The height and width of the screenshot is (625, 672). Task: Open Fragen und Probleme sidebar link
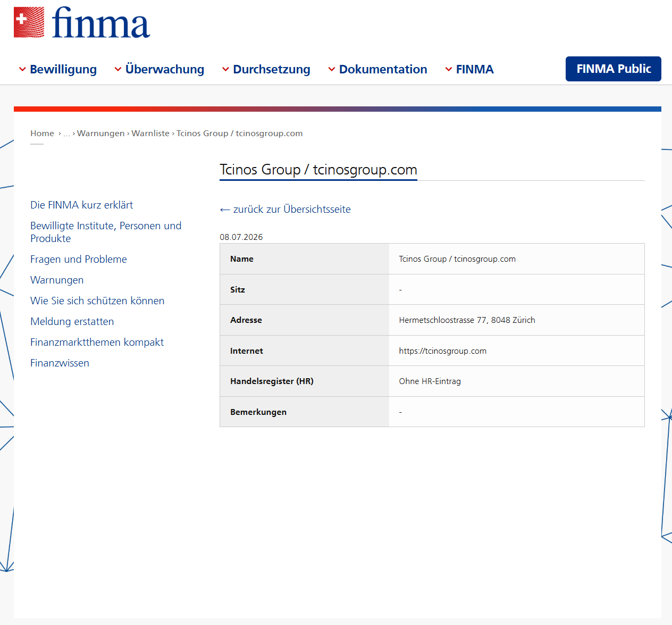point(79,260)
